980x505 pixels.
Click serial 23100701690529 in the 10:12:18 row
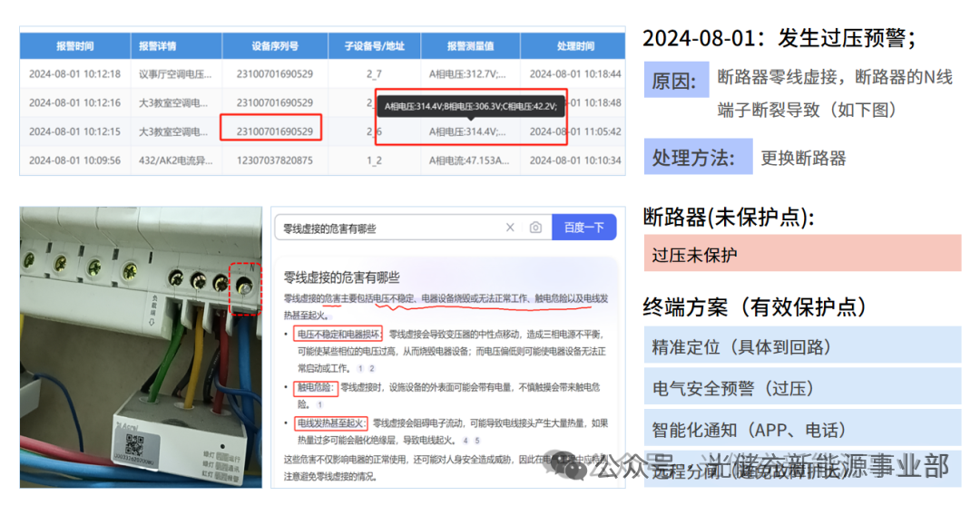tap(275, 73)
